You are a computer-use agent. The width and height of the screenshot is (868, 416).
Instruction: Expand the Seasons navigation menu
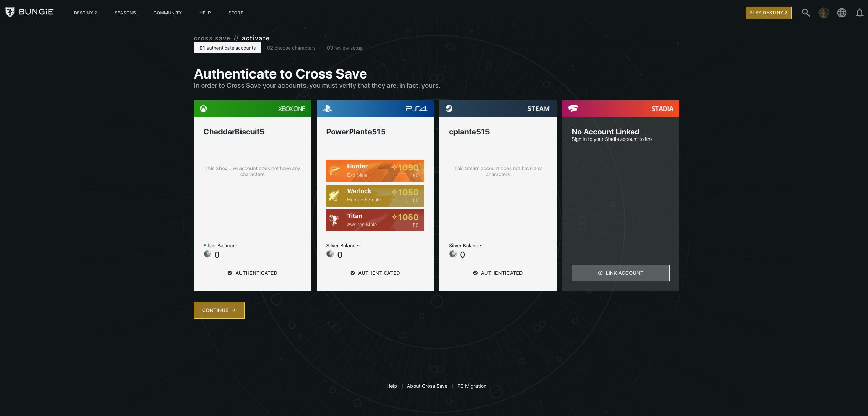coord(125,13)
